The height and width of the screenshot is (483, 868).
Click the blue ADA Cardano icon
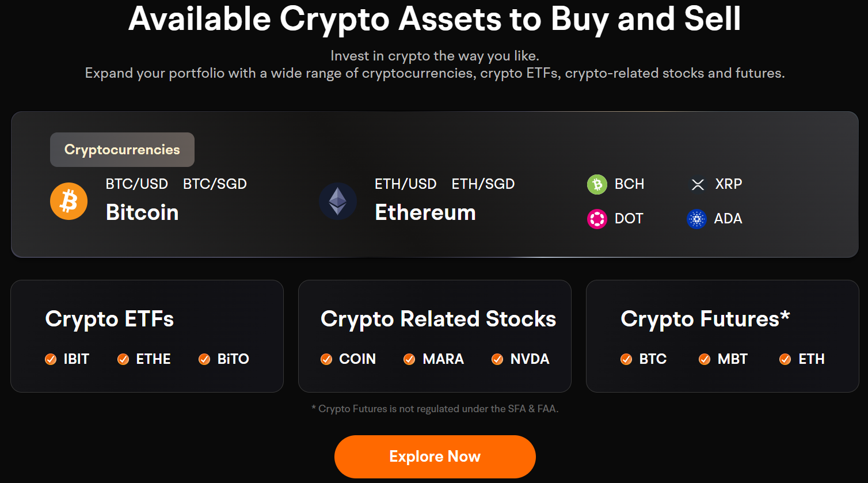696,219
